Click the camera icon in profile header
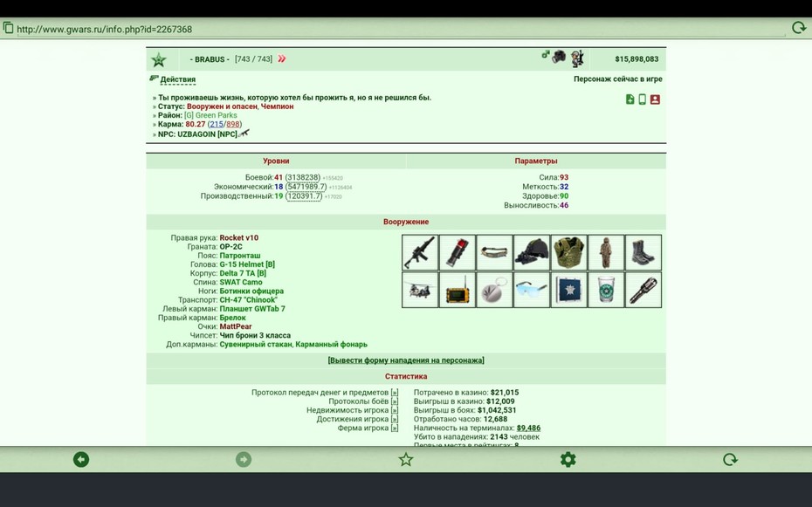This screenshot has width=812, height=507. click(559, 57)
